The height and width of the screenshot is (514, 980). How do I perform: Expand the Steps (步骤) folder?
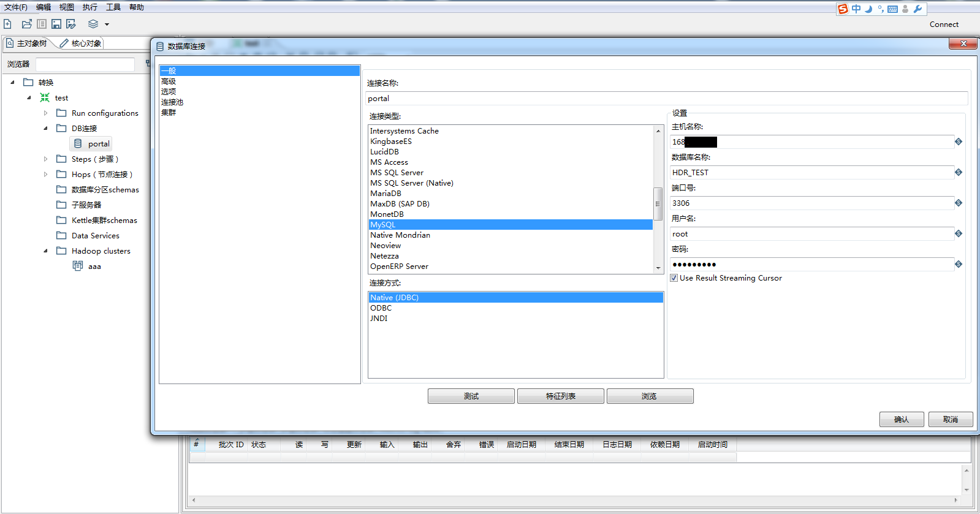[45, 159]
